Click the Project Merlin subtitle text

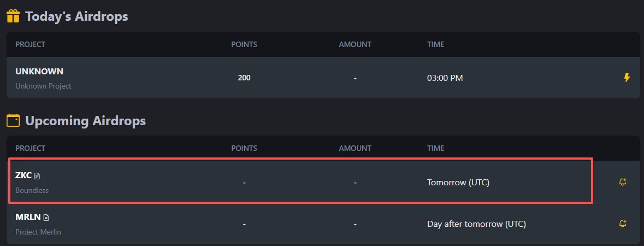[x=38, y=232]
